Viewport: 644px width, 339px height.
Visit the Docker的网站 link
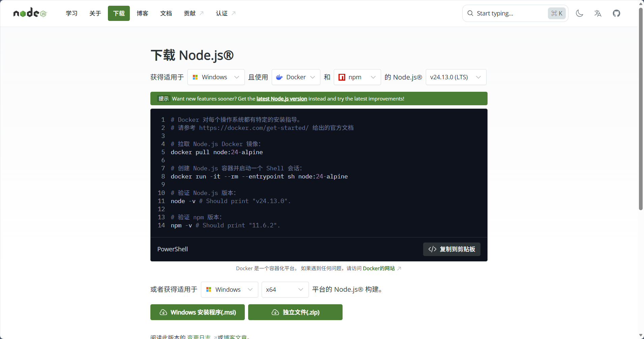tap(379, 269)
